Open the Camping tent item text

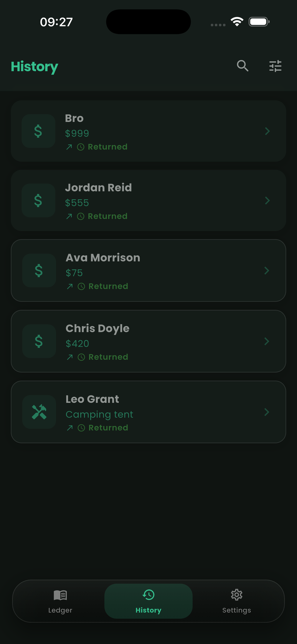point(99,415)
